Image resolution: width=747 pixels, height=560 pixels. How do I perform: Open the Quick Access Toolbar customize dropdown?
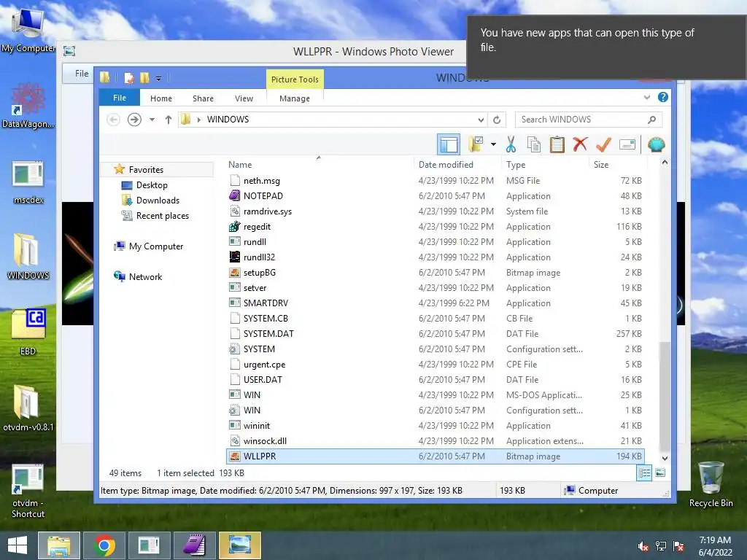click(158, 78)
